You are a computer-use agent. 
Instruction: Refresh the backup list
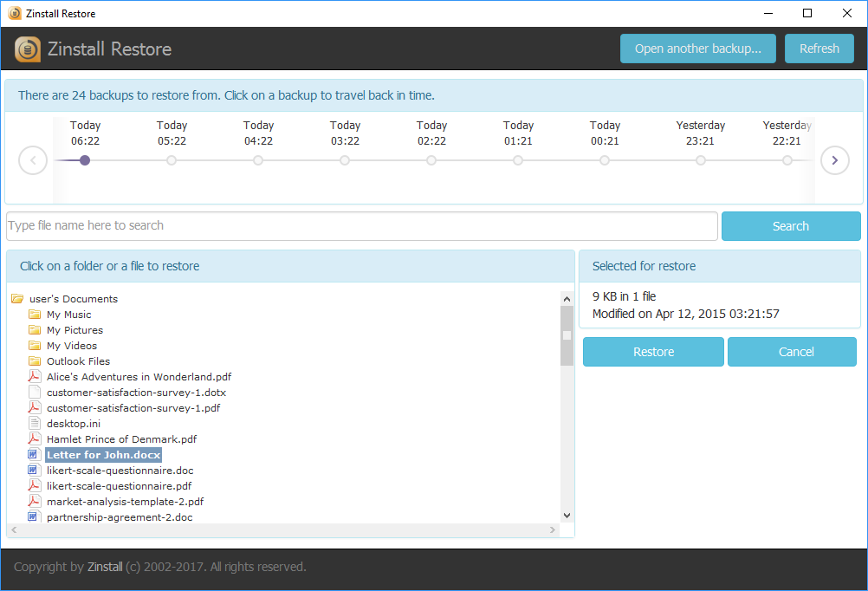[x=819, y=49]
